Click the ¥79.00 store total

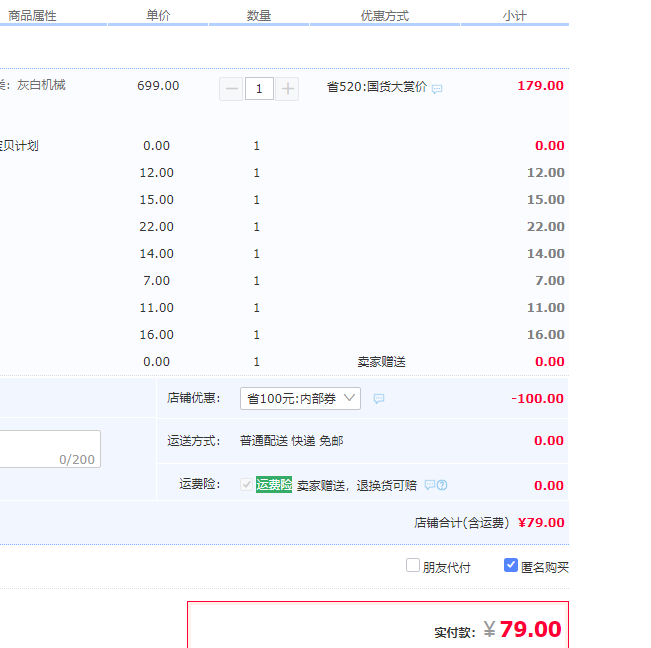541,523
